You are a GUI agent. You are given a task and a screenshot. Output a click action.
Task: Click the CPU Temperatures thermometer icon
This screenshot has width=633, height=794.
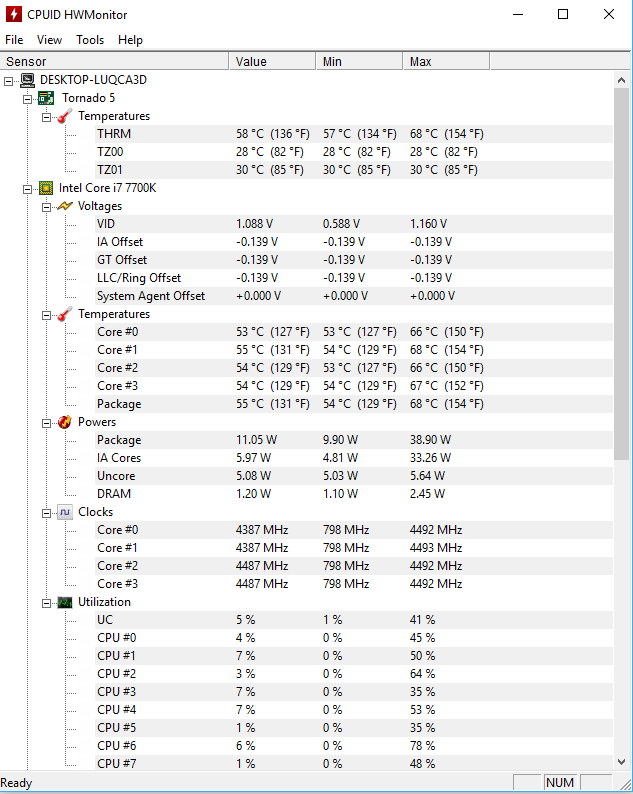point(64,314)
